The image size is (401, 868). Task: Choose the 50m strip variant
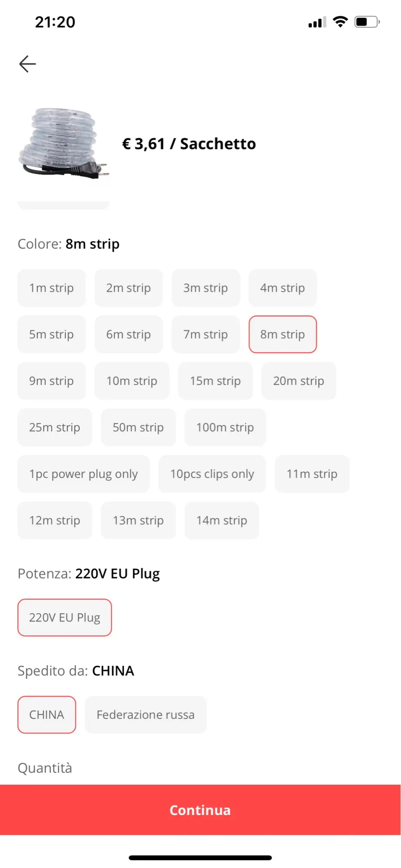pyautogui.click(x=138, y=427)
